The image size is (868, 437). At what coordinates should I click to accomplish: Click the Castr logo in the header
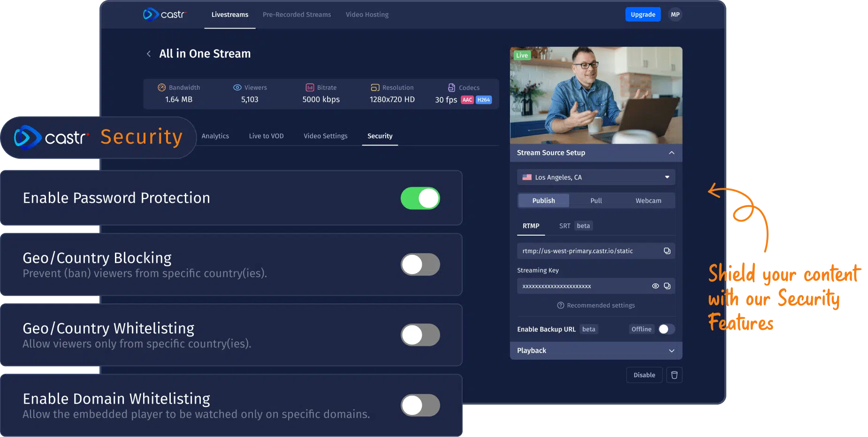pyautogui.click(x=165, y=15)
